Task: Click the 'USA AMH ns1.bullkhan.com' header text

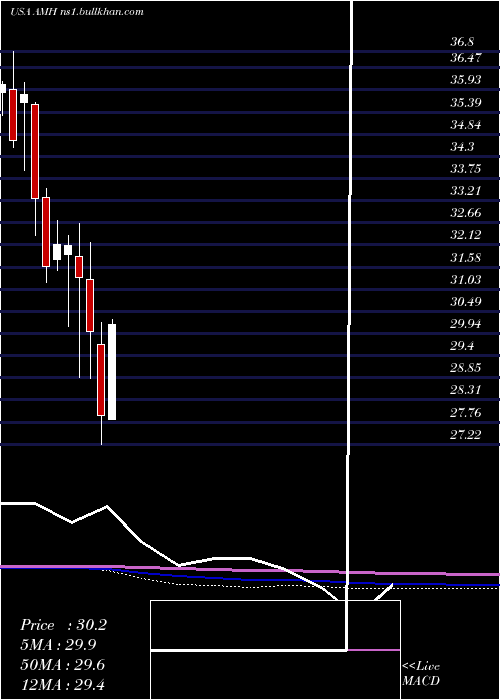Action: [x=77, y=12]
